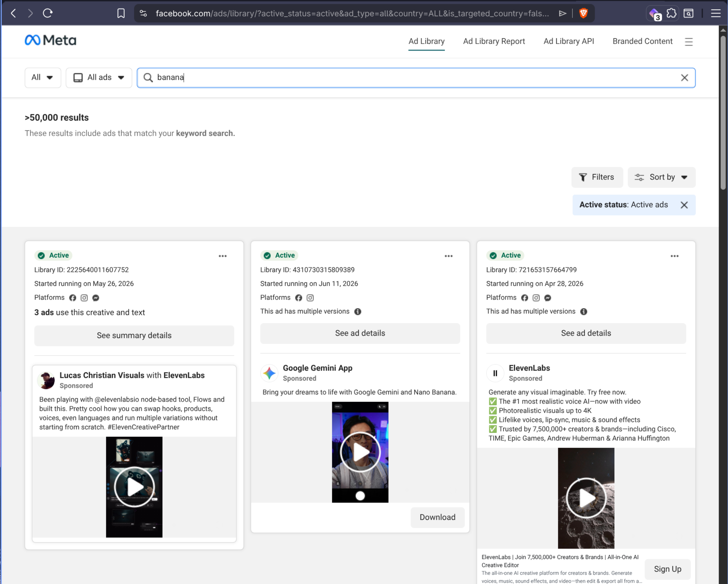This screenshot has height=584, width=728.
Task: Click See ad details for Google Gemini ad
Action: [x=360, y=333]
